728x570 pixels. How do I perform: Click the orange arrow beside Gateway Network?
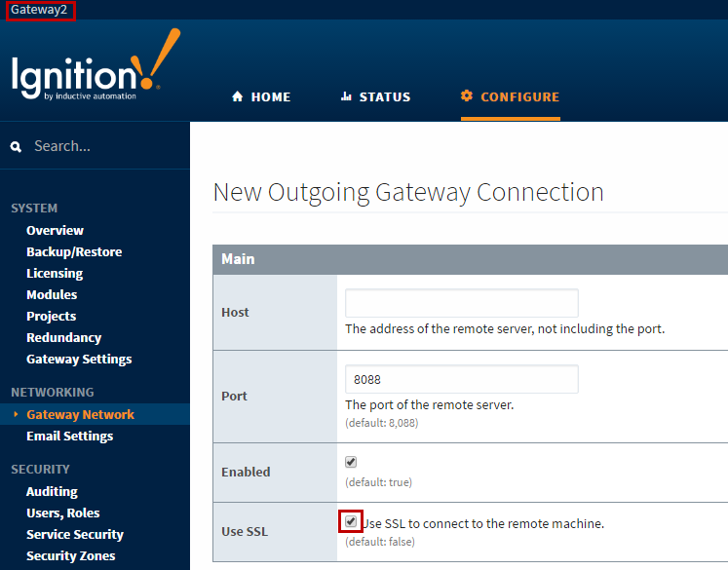click(x=17, y=414)
